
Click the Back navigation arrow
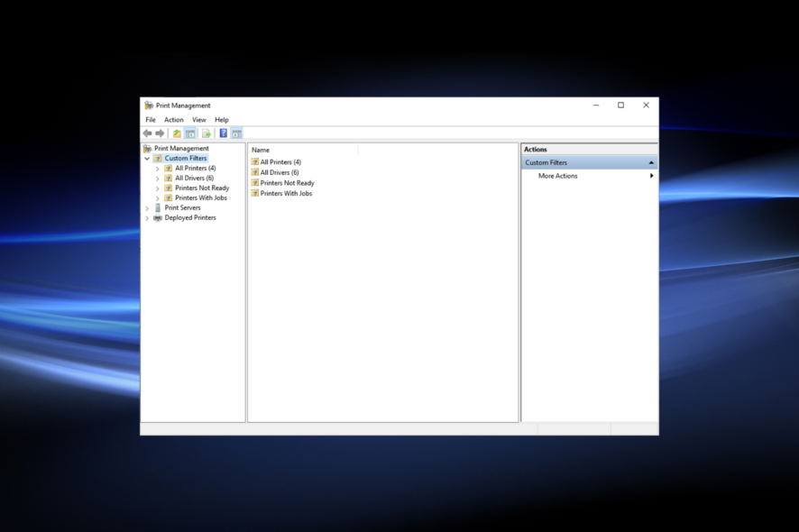pos(146,133)
